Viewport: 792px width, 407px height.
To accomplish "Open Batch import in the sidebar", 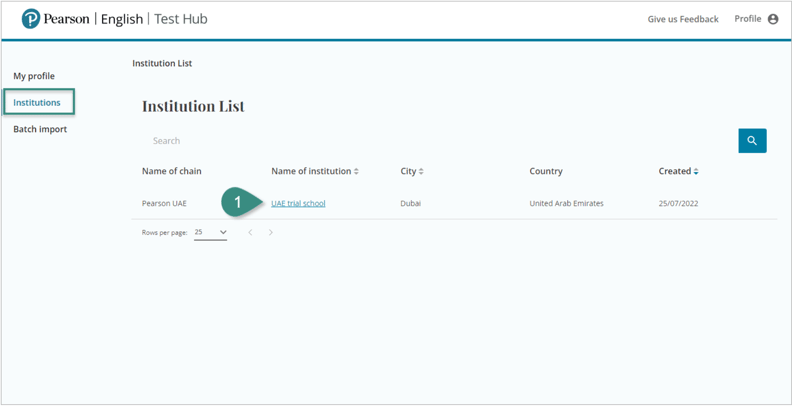I will 39,129.
